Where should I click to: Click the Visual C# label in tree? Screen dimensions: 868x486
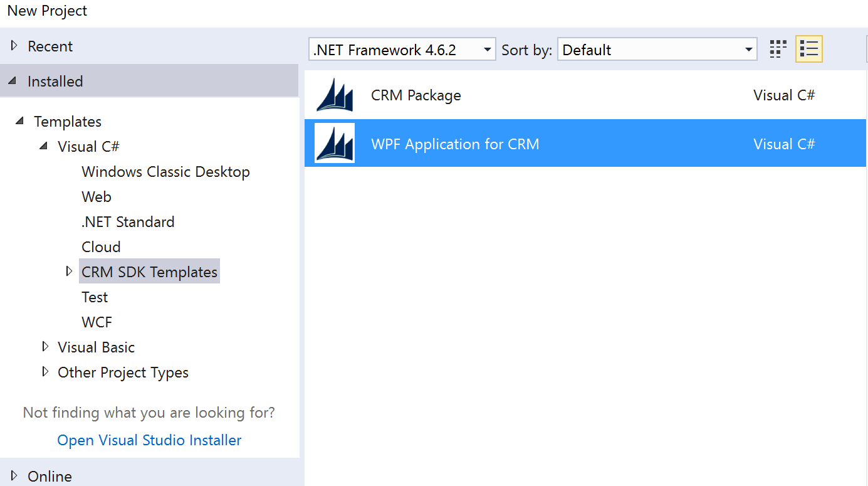(x=88, y=147)
